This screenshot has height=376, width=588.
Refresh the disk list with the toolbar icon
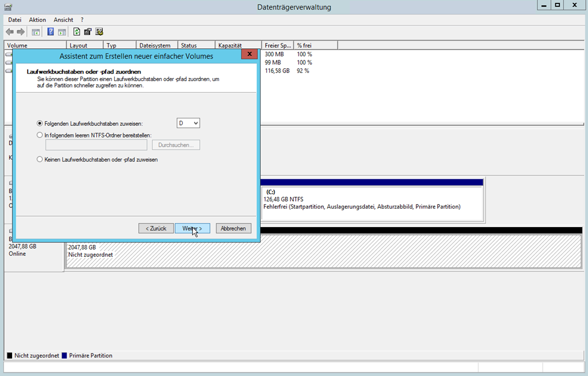point(76,32)
